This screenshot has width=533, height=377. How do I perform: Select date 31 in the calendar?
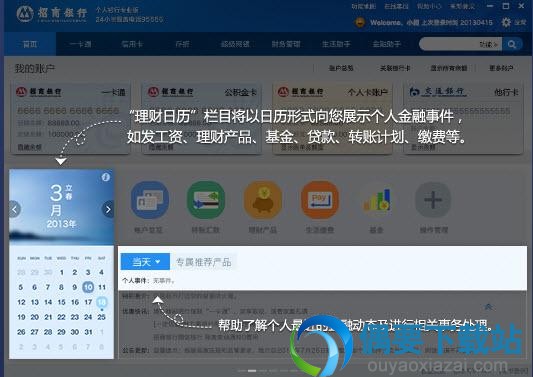[88, 332]
